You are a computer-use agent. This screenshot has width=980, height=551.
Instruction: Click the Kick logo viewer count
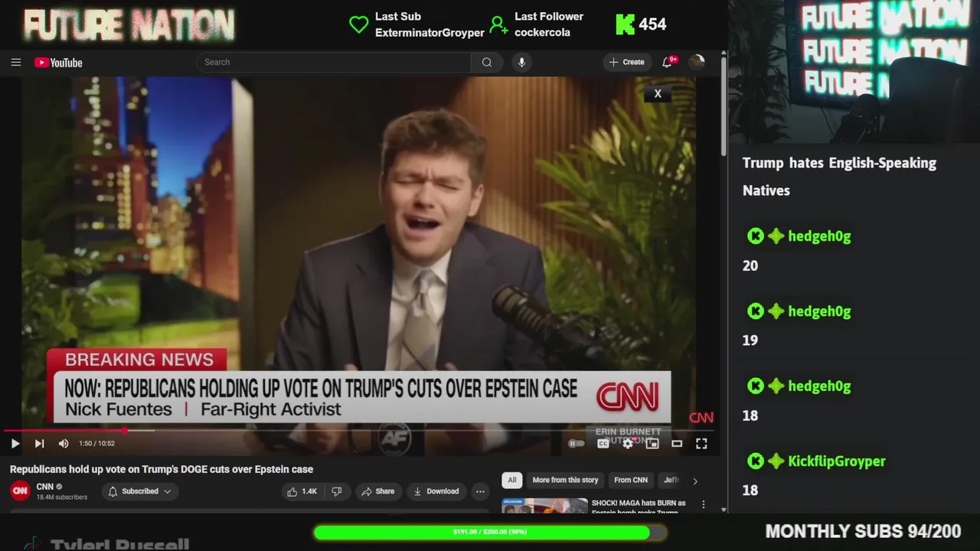pyautogui.click(x=641, y=24)
